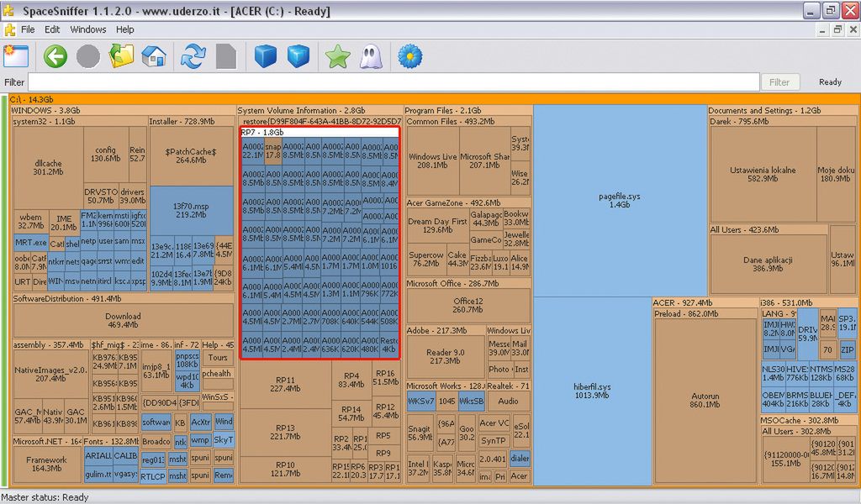The height and width of the screenshot is (504, 861).
Task: Open the Edit menu
Action: [x=52, y=29]
